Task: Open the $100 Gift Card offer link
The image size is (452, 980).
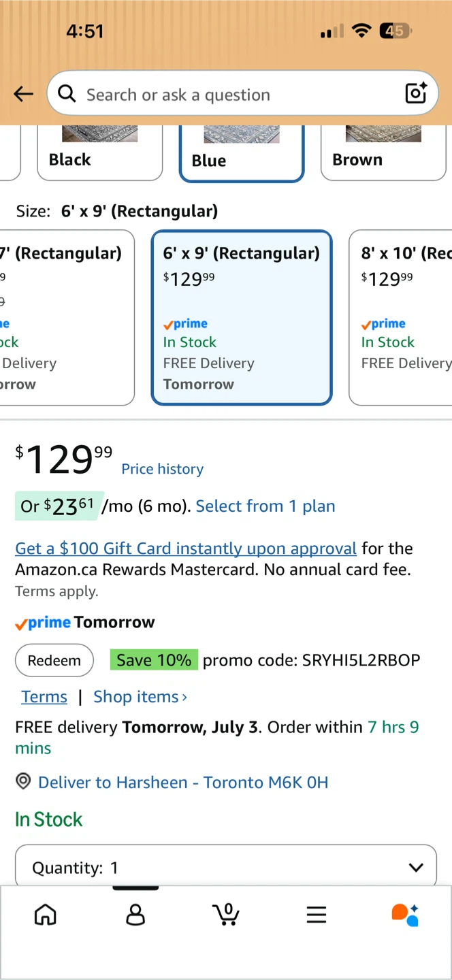Action: [186, 549]
